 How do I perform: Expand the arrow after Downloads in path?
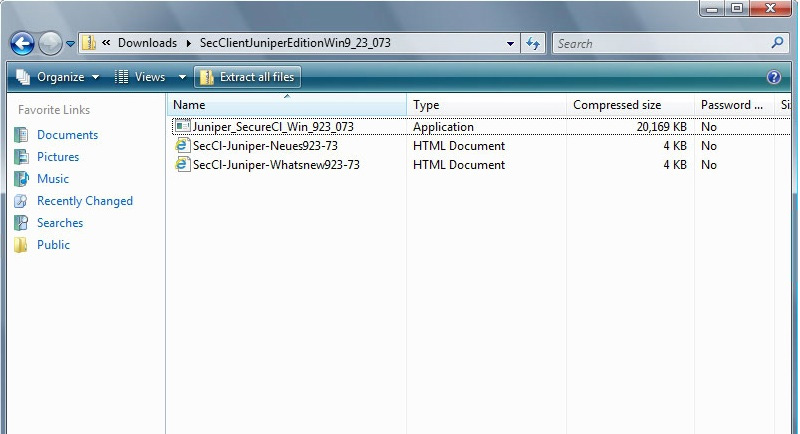(x=189, y=43)
